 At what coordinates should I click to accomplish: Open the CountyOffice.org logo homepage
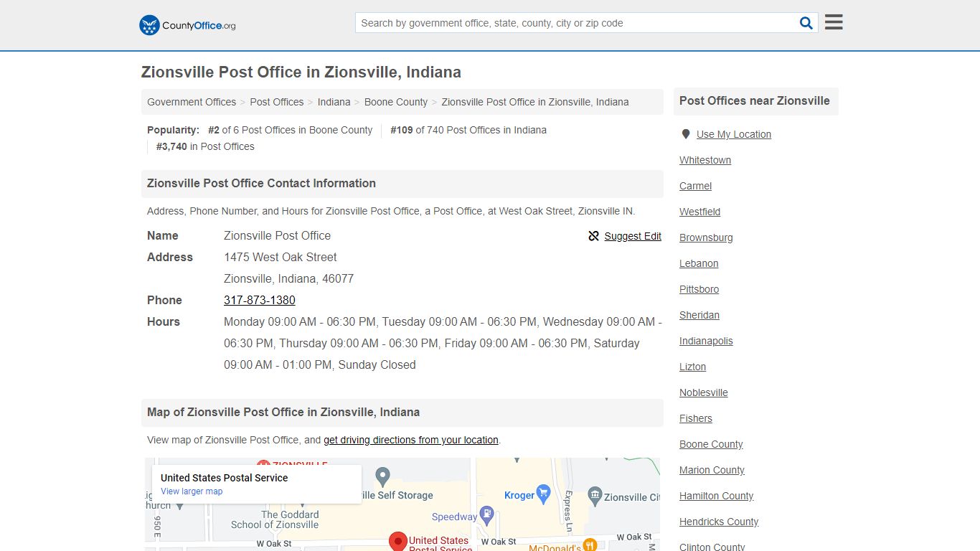coord(187,25)
